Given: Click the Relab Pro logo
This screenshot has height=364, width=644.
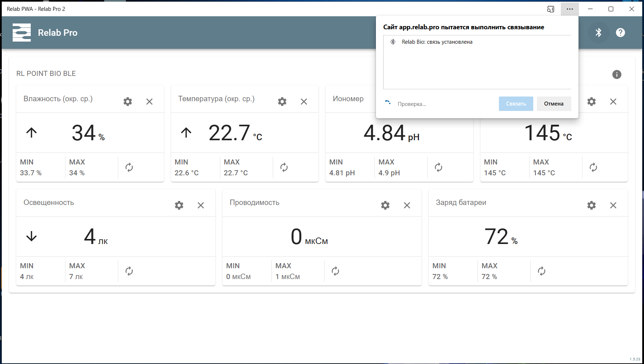Looking at the screenshot, I should coord(22,33).
